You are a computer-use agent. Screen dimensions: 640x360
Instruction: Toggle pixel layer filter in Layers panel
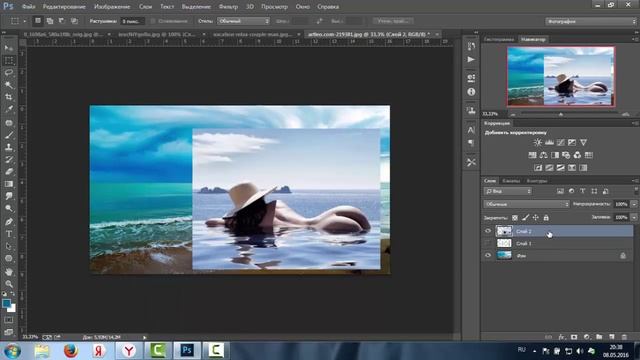(560, 191)
